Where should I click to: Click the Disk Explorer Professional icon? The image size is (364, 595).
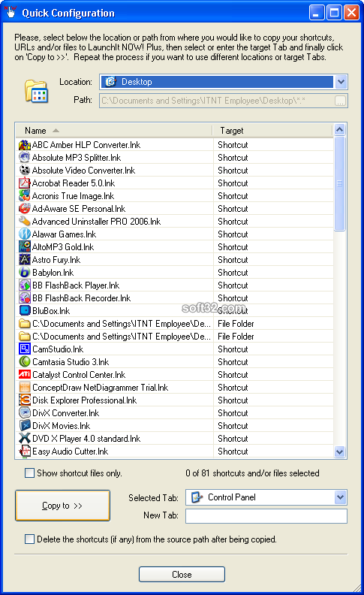click(25, 400)
